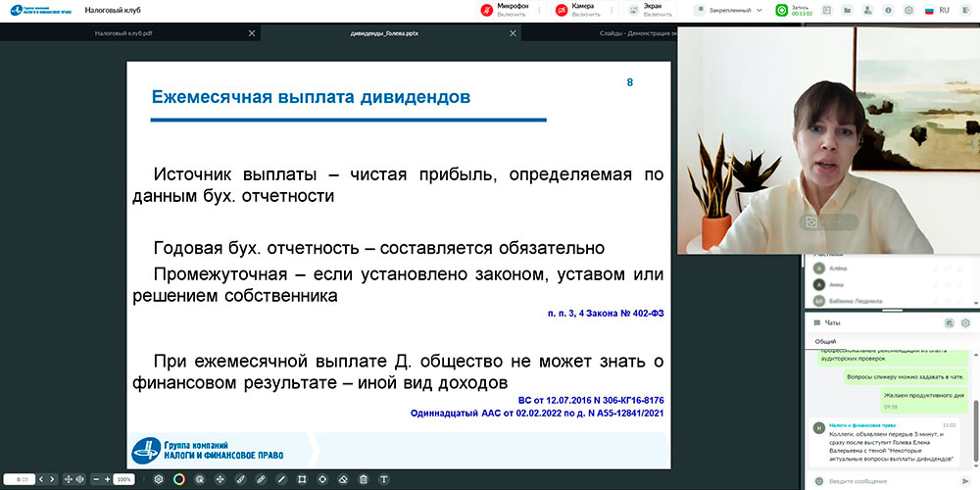Click the trash delete annotations icon
The image size is (980, 490).
coord(364,479)
